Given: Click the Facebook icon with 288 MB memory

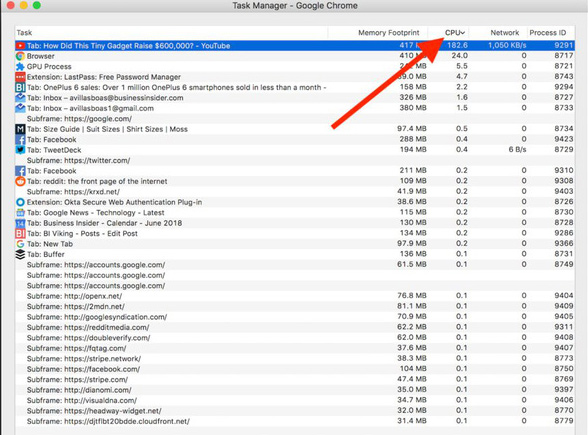Looking at the screenshot, I should pyautogui.click(x=20, y=140).
